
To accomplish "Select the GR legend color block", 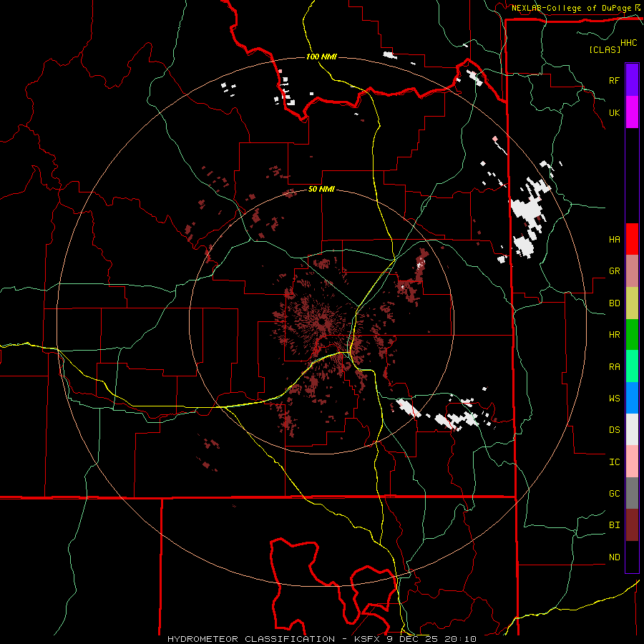I will click(632, 270).
